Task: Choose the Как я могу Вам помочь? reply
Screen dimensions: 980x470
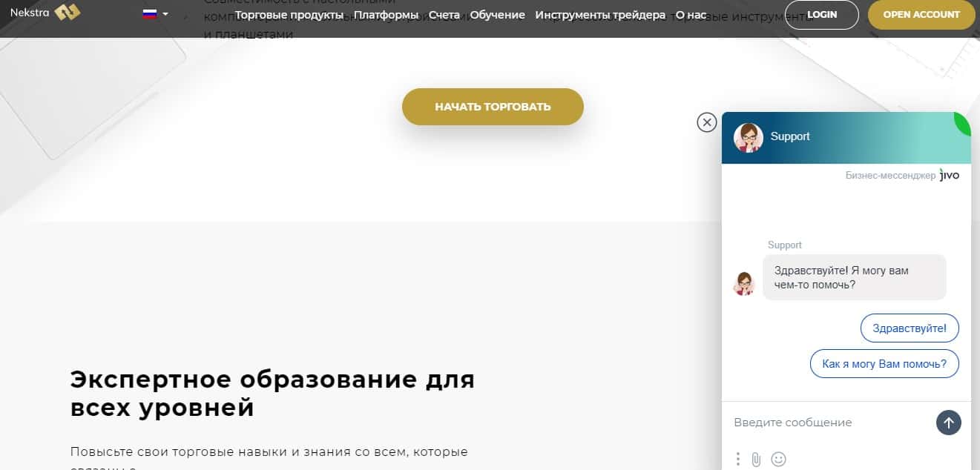Action: 884,364
